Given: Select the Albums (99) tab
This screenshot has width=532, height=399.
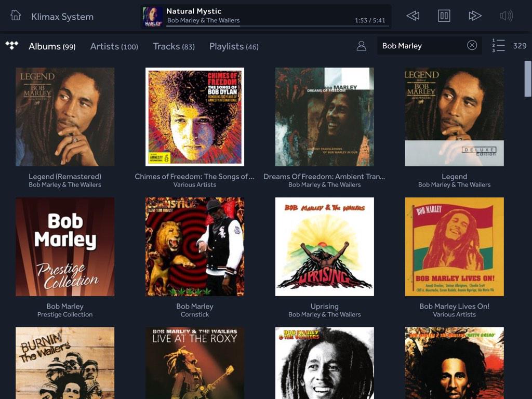Looking at the screenshot, I should click(x=52, y=46).
